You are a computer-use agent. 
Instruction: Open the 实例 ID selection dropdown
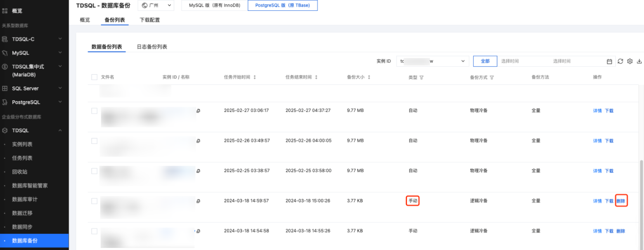[x=433, y=61]
